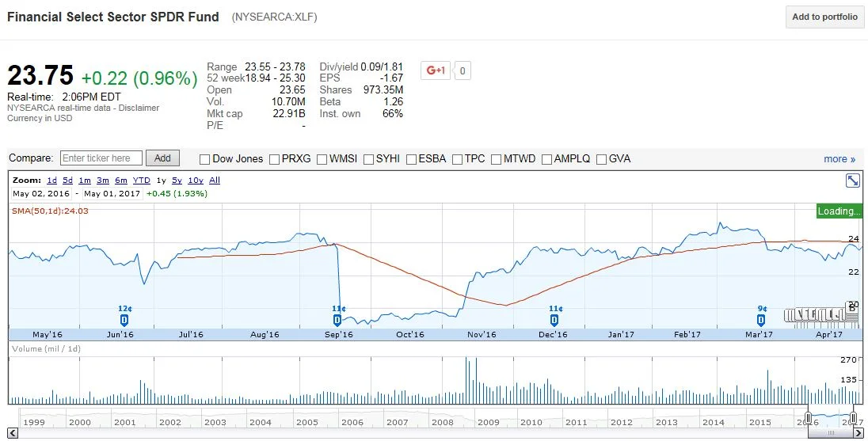This screenshot has width=868, height=441.
Task: Click the May 02, 2016 start date field
Action: 41,194
